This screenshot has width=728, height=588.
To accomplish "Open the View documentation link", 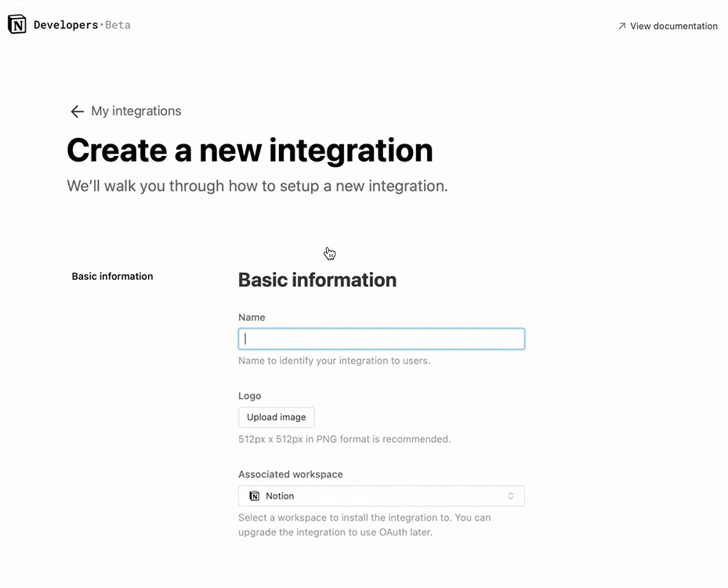I will pyautogui.click(x=672, y=25).
